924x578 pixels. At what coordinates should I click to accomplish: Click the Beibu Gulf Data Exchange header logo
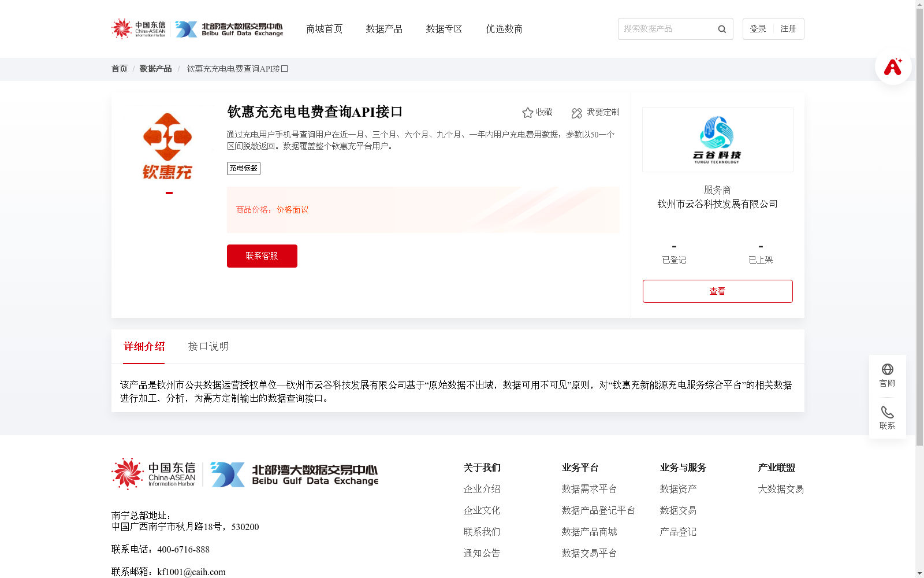click(229, 29)
